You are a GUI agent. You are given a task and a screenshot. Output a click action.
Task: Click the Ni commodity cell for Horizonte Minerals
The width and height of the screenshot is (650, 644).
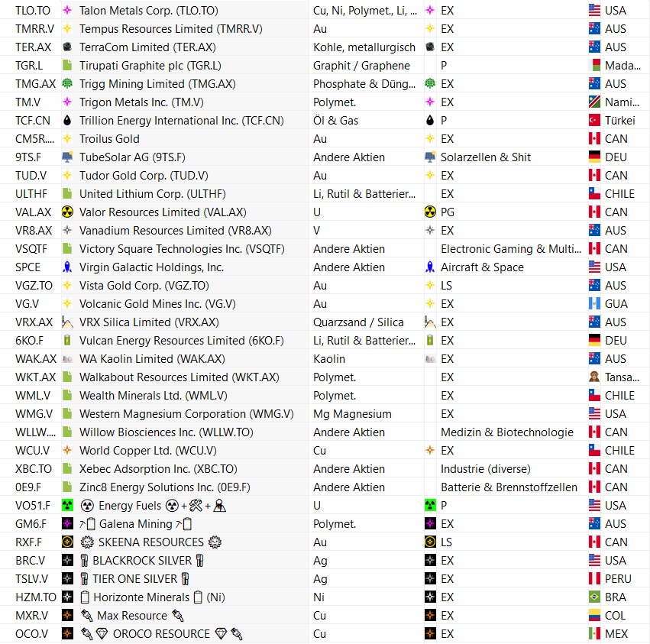click(x=319, y=597)
